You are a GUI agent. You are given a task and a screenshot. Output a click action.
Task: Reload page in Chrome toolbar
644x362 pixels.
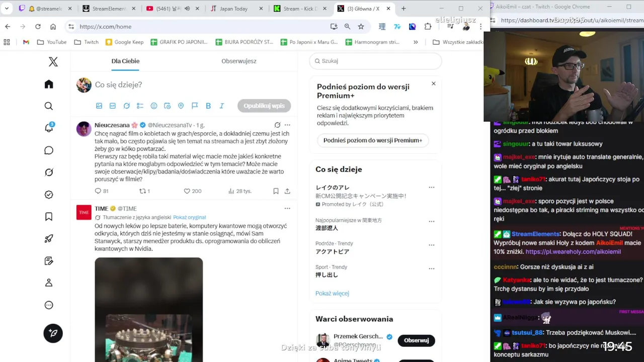tap(38, 27)
